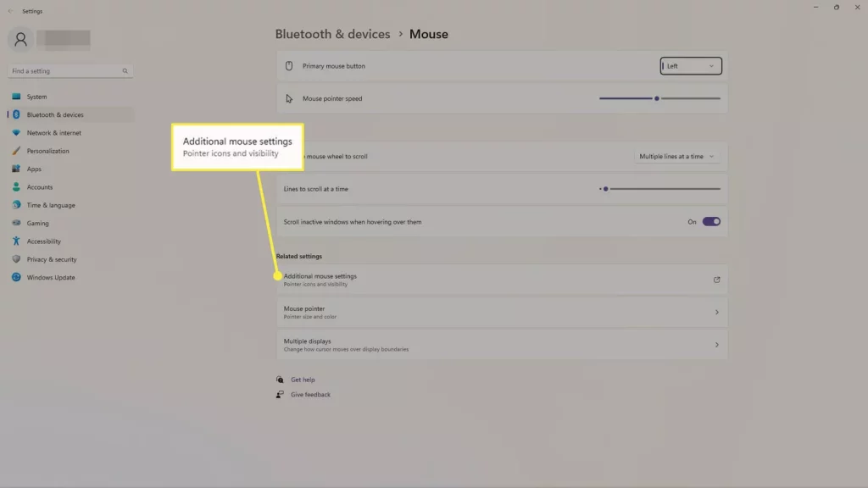Click the Get help link

(x=303, y=380)
